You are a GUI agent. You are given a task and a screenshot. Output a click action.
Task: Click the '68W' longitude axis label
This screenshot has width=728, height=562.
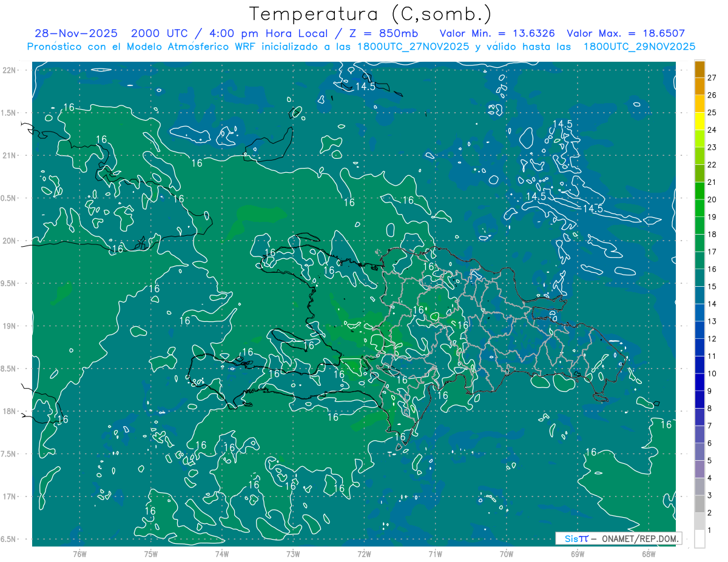pos(649,554)
